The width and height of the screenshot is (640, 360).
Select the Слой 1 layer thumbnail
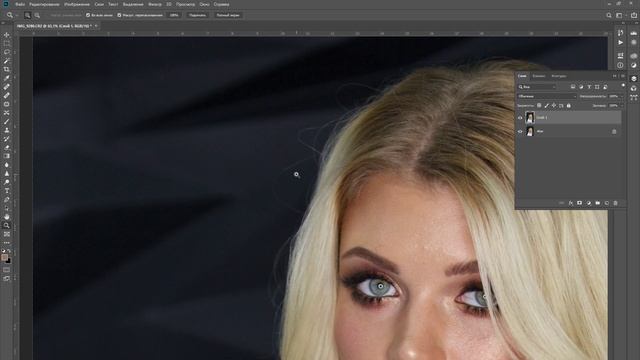[530, 118]
